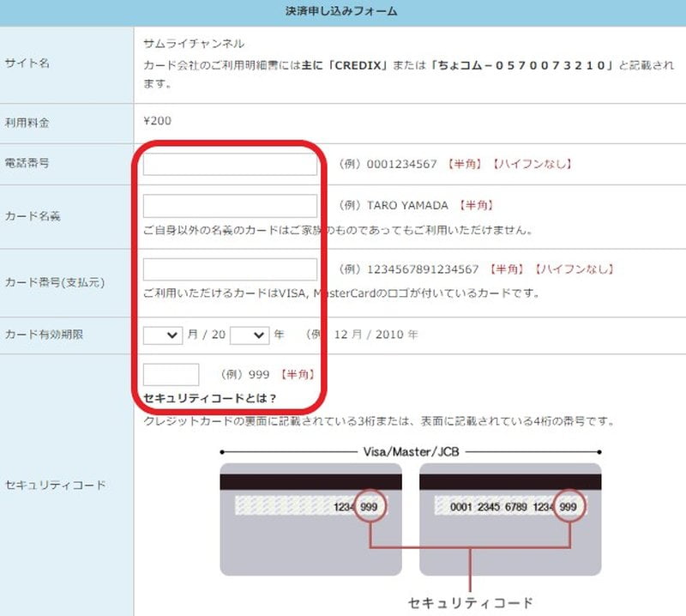Click the 'カード名義' row label
686x616 pixels.
click(33, 216)
